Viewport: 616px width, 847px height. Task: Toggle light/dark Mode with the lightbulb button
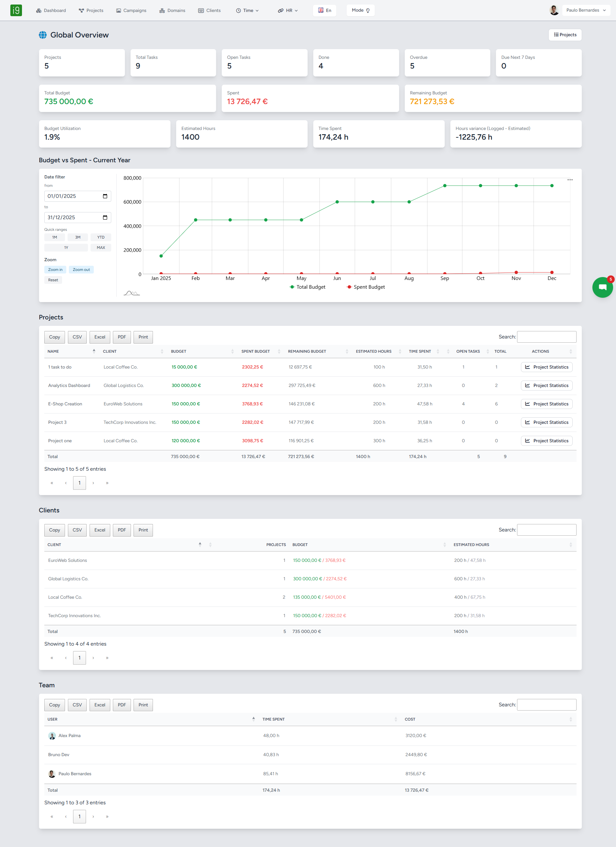pos(360,10)
